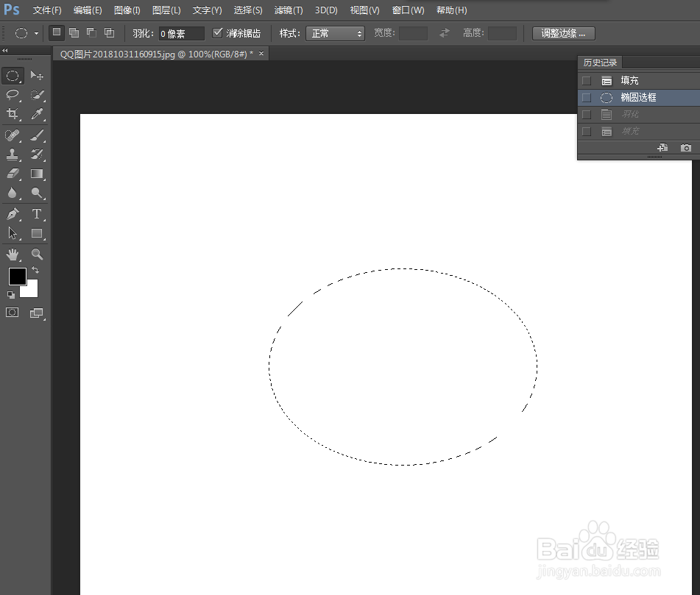The height and width of the screenshot is (595, 700).
Task: Select the Quick Selection tool
Action: (37, 95)
